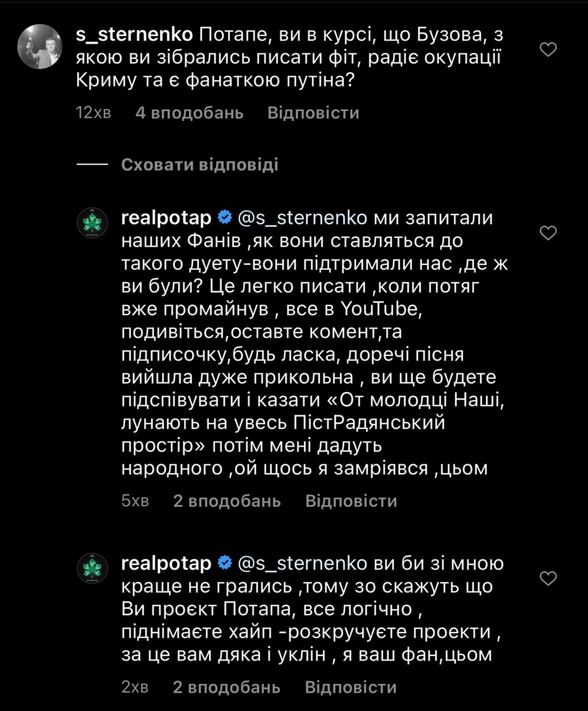The height and width of the screenshot is (711, 588).
Task: View '4 вподобань' likes list
Action: point(189,113)
